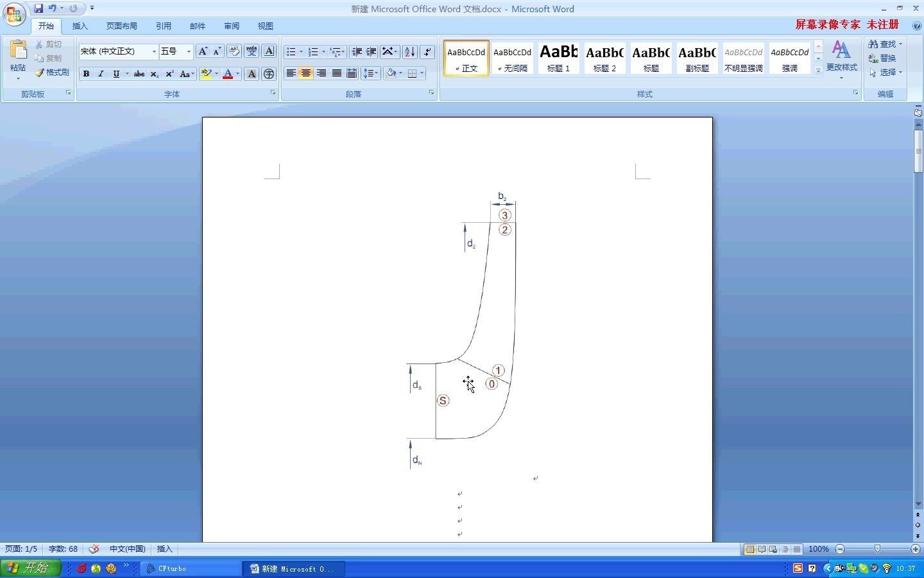Sort text with the A-Z icon
The height and width of the screenshot is (578, 924).
coord(410,51)
